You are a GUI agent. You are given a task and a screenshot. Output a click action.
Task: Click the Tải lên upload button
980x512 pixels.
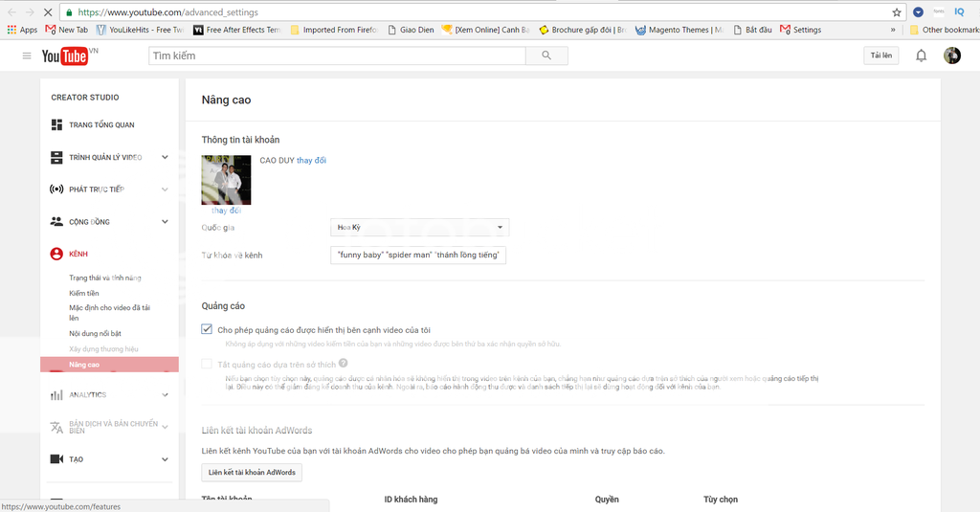[x=880, y=56]
